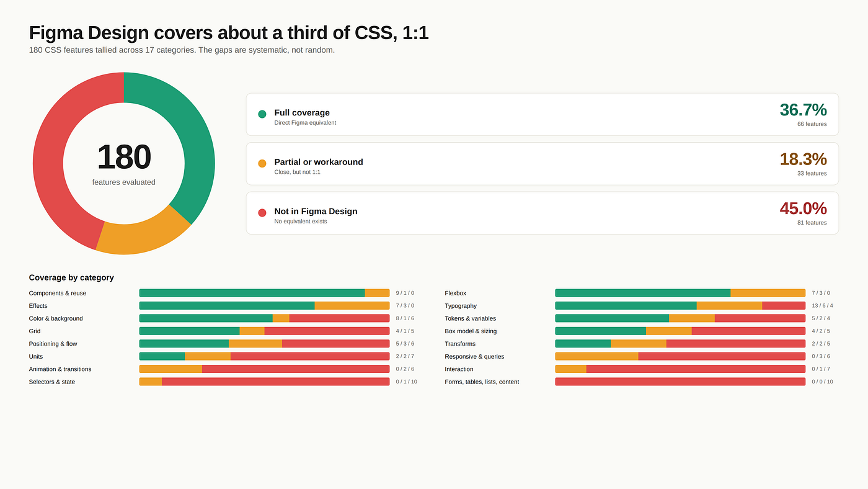868x489 pixels.
Task: Click the orange Partial or workaround legend dot
Action: click(262, 163)
